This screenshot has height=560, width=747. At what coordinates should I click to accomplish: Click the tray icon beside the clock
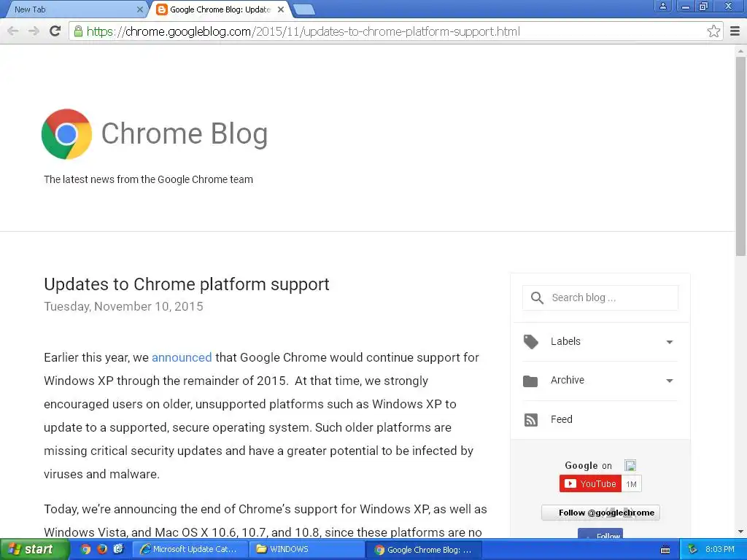tap(692, 550)
